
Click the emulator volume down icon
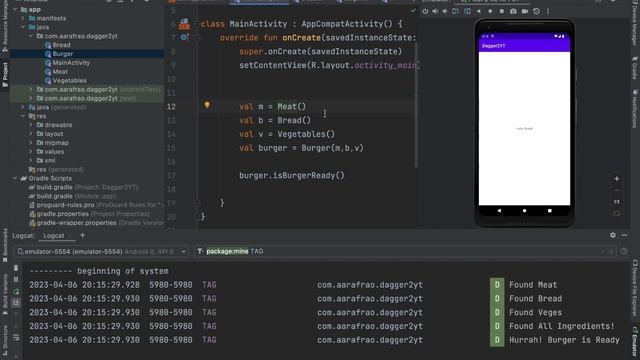[445, 11]
